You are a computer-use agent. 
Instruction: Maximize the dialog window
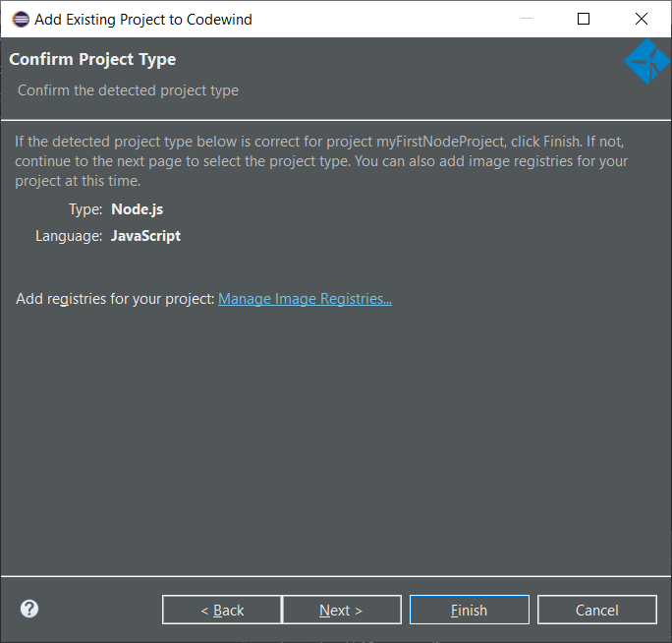[584, 19]
